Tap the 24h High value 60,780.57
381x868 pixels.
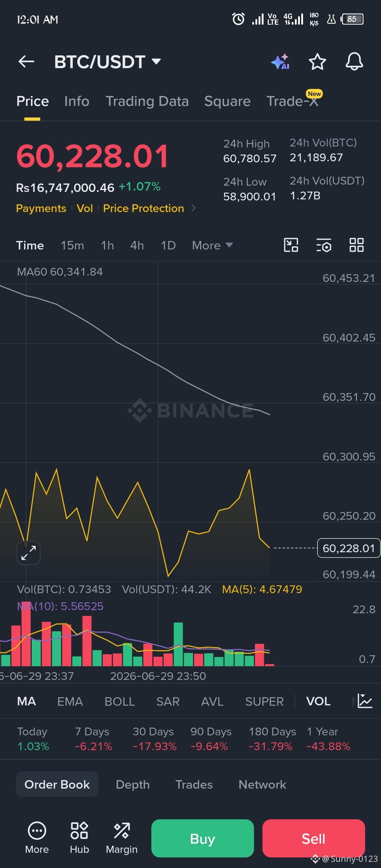point(250,159)
